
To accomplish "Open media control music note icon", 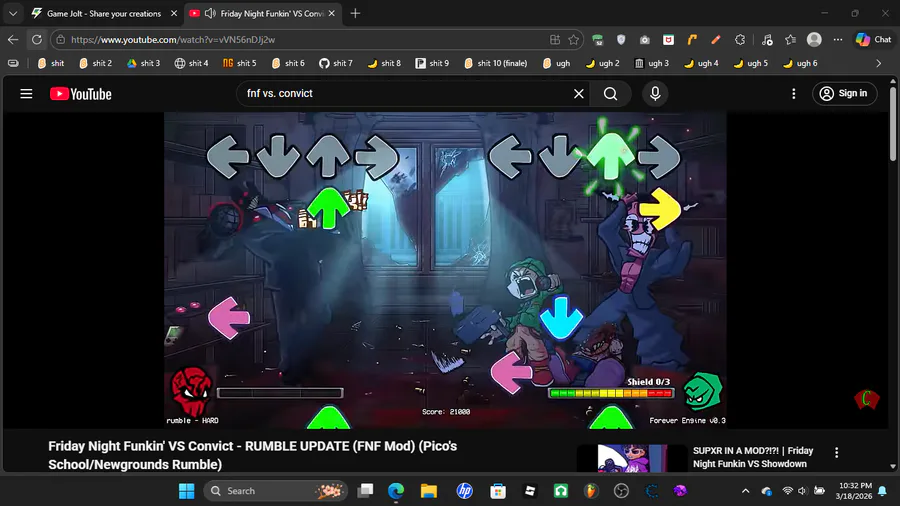I will pyautogui.click(x=767, y=40).
